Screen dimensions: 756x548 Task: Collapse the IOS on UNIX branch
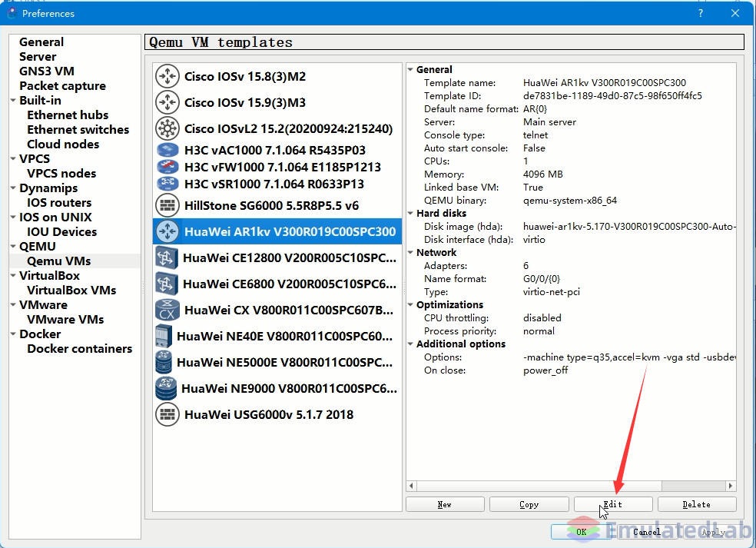point(14,217)
